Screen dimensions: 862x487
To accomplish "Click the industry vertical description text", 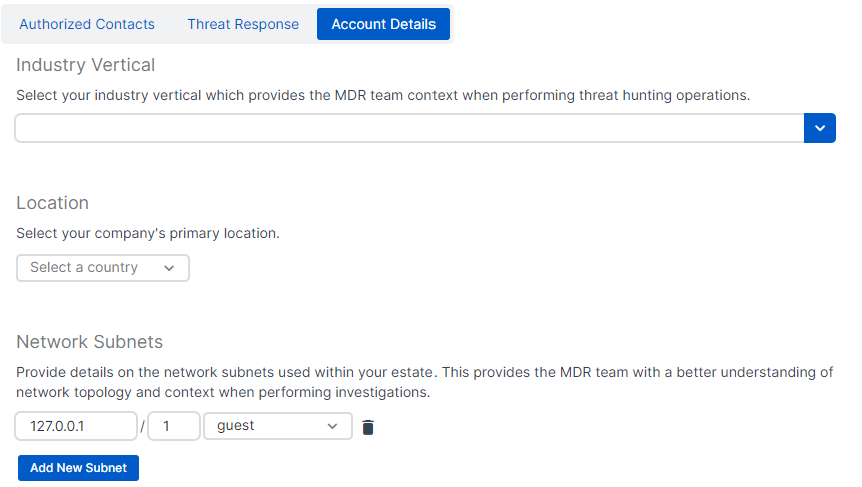I will [x=383, y=96].
